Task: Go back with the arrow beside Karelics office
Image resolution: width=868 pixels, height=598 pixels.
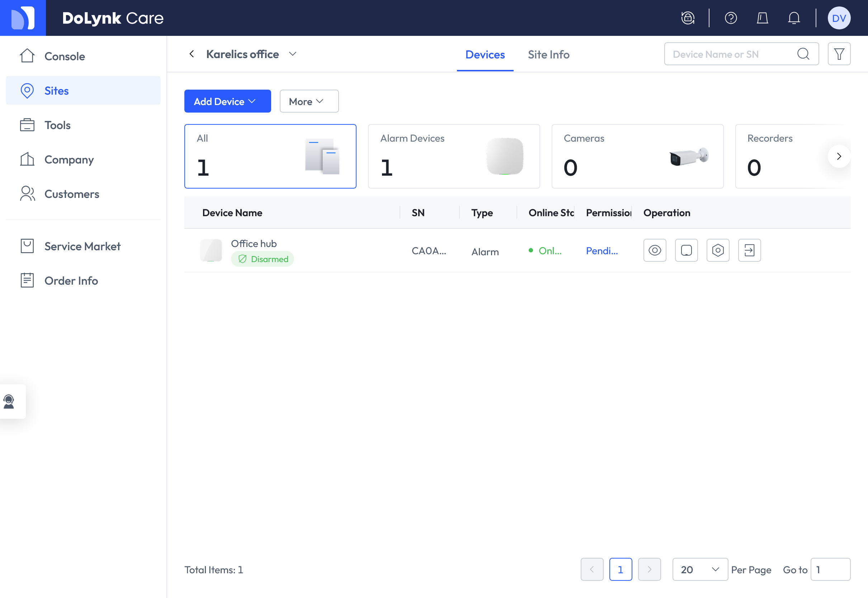Action: 192,54
